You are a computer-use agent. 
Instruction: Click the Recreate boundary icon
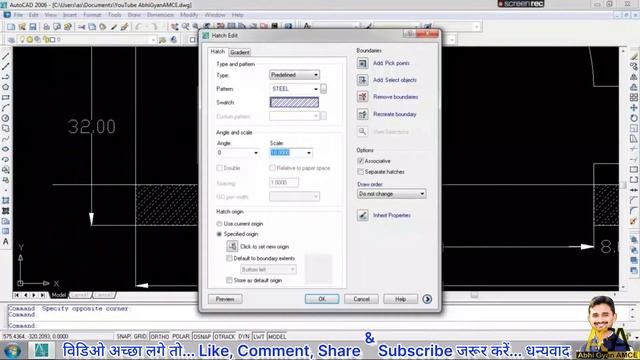[362, 114]
